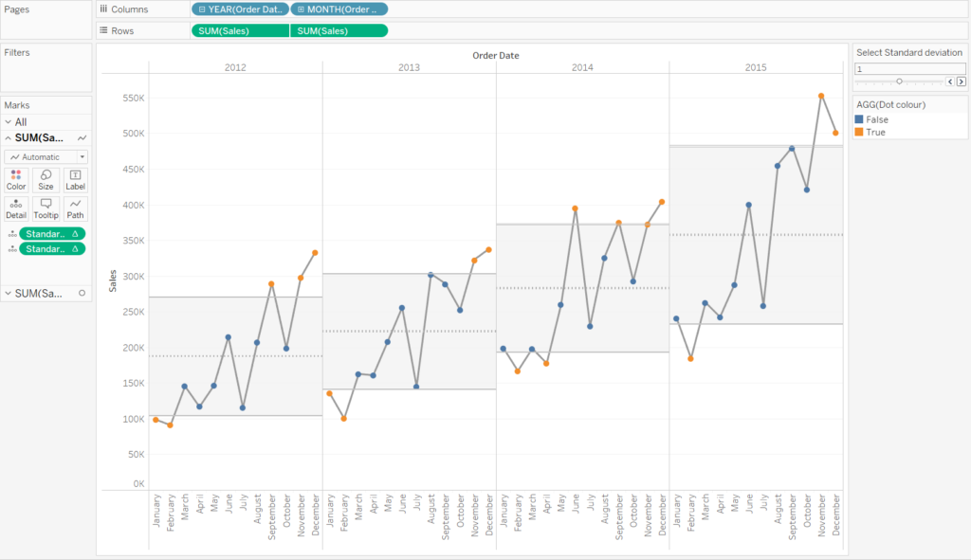Image resolution: width=971 pixels, height=560 pixels.
Task: Click the Size mark icon
Action: point(46,180)
